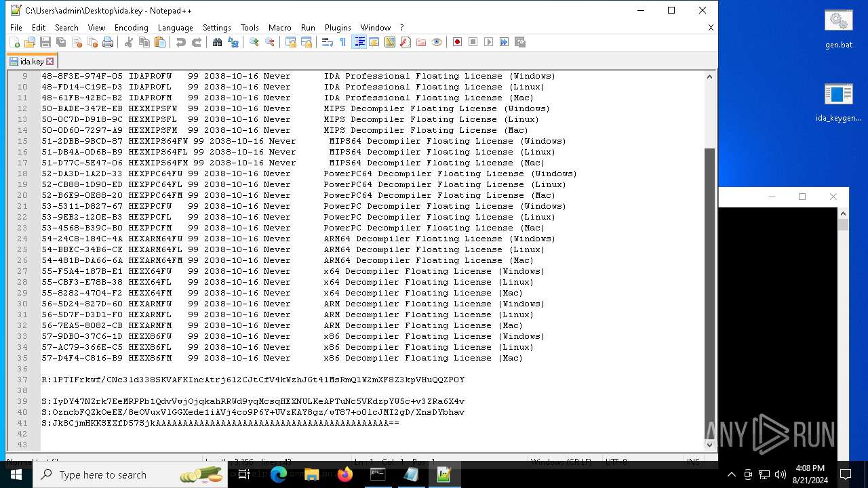Start macro recording red dot icon
Viewport: 868px width, 488px height.
458,42
